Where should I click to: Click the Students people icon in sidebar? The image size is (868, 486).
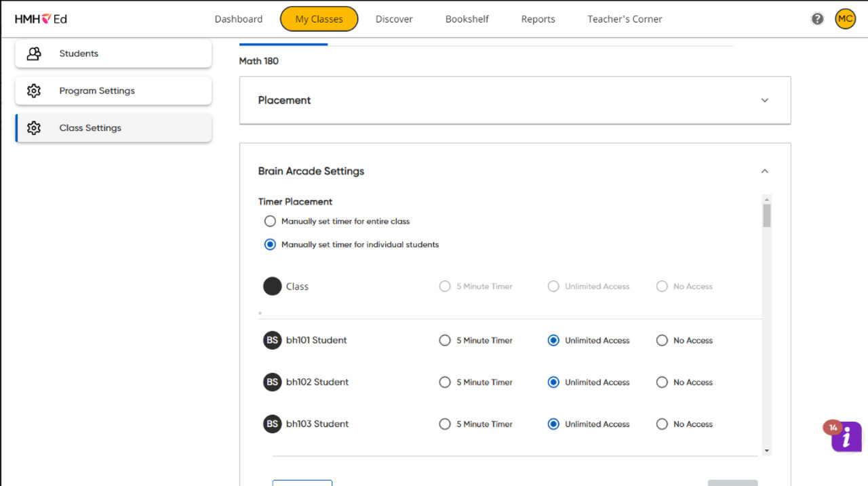tap(34, 54)
